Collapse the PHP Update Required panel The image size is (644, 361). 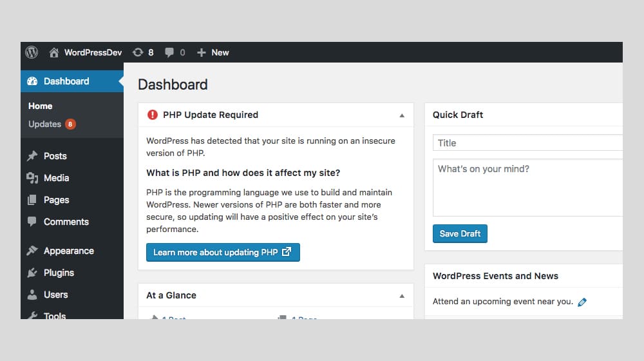402,115
